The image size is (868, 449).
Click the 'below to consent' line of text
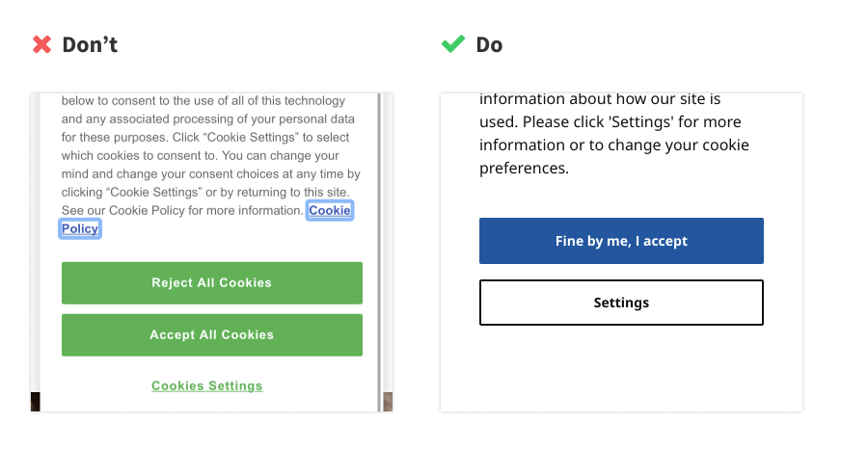tap(203, 101)
